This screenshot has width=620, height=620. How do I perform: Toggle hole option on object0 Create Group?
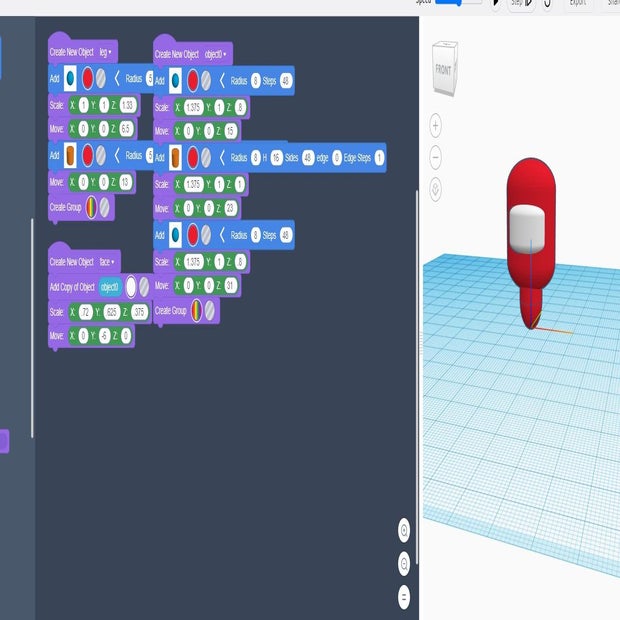(209, 311)
